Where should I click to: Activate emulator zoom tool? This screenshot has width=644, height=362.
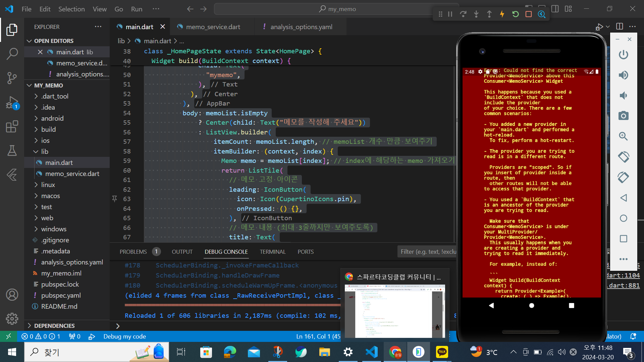624,136
